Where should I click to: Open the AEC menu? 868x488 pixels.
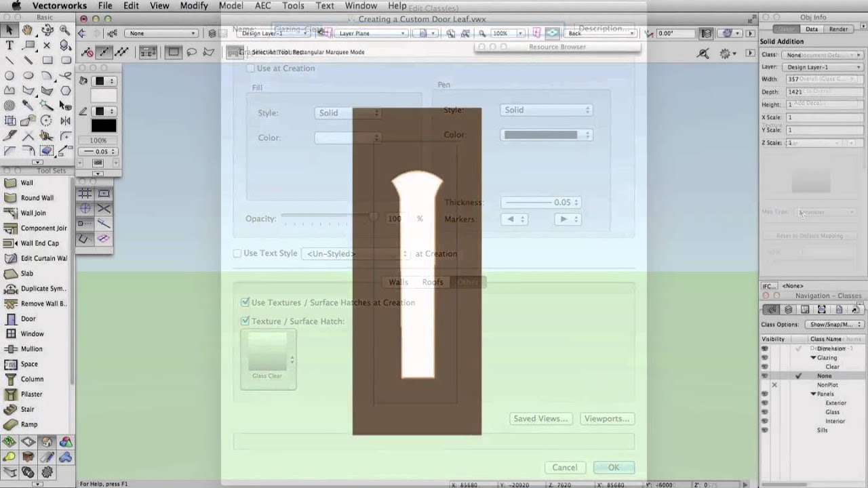(x=262, y=5)
